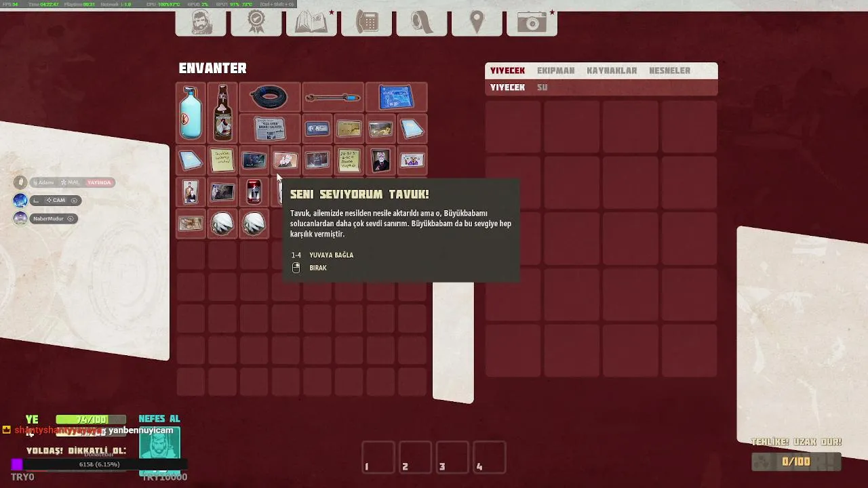Select the VHS cassette item
Image resolution: width=868 pixels, height=488 pixels.
[x=317, y=129]
